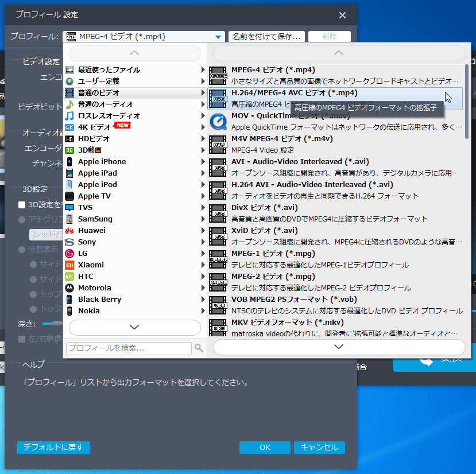Click the M4V film strip icon
The image size is (476, 474).
pos(218,145)
